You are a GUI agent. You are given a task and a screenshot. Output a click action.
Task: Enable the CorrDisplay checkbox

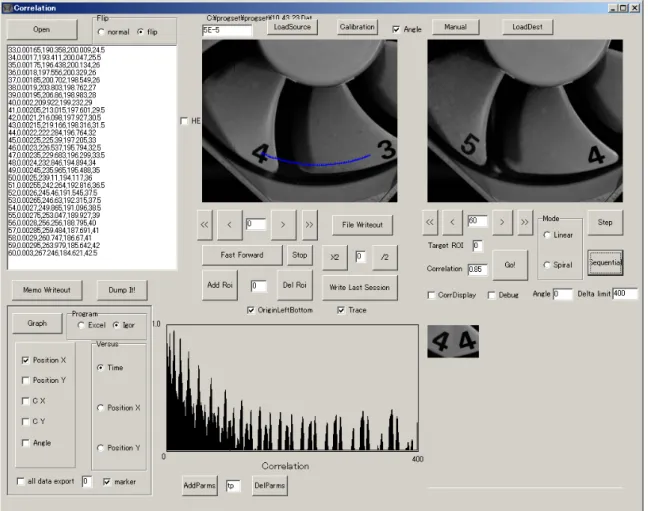[431, 295]
